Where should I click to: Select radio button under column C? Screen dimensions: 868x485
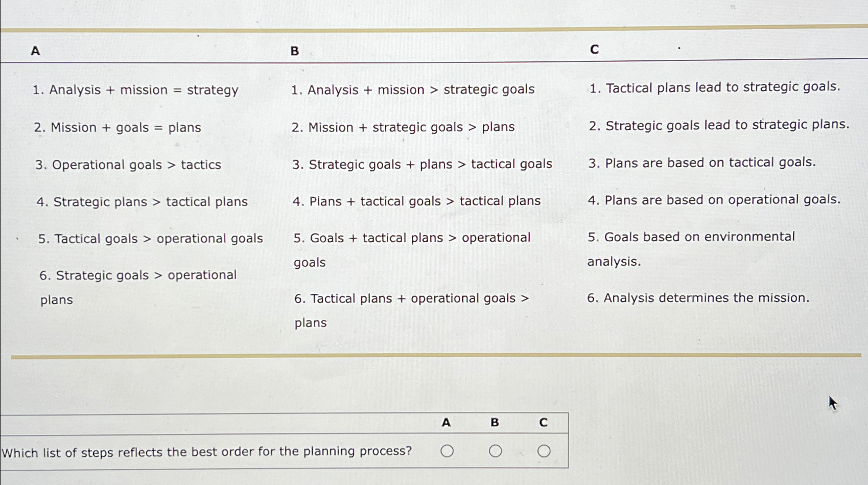pyautogui.click(x=544, y=451)
